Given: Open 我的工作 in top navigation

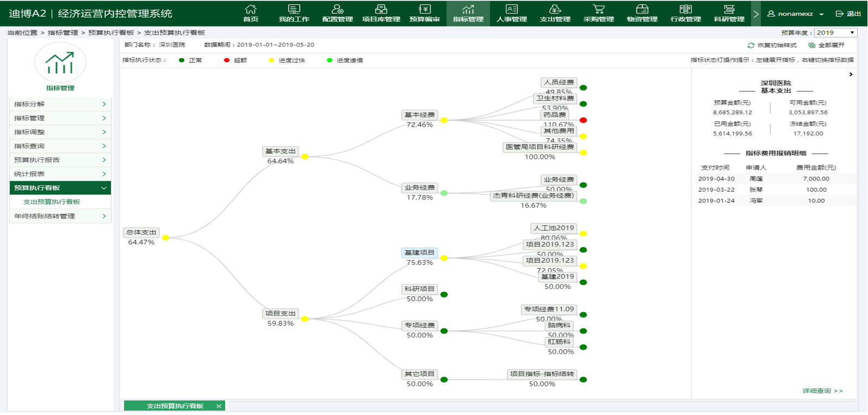Looking at the screenshot, I should click(x=294, y=10).
